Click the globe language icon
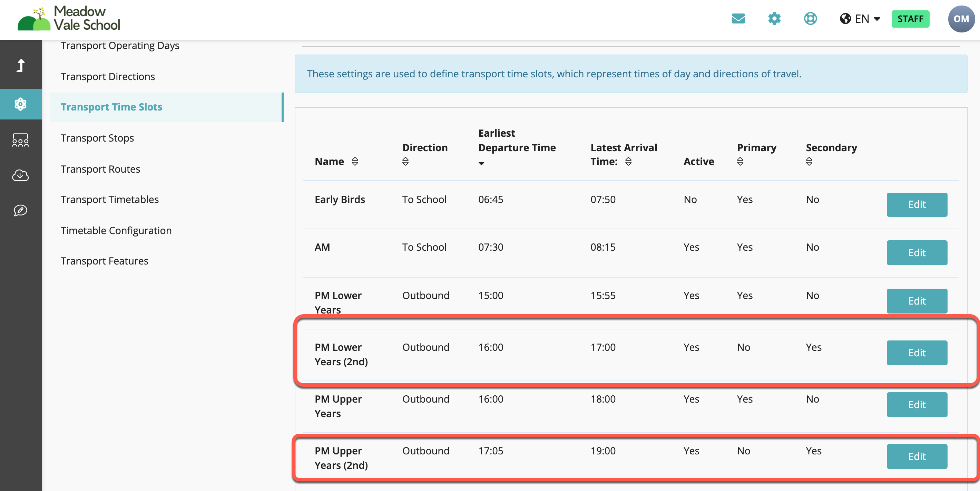Screen dimensions: 980x491 [x=845, y=19]
